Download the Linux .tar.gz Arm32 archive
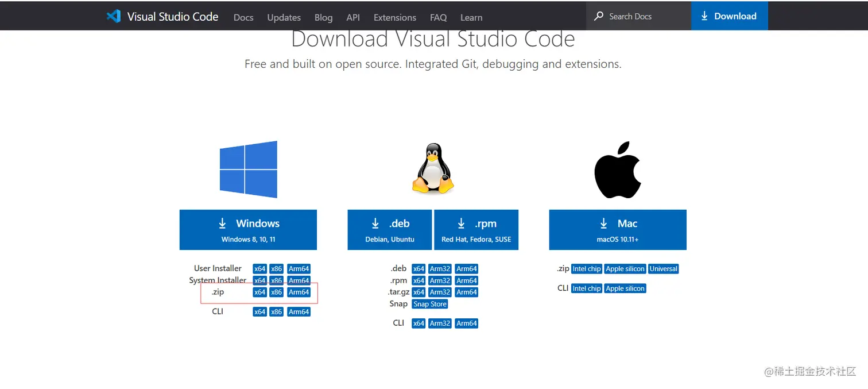 (x=440, y=292)
